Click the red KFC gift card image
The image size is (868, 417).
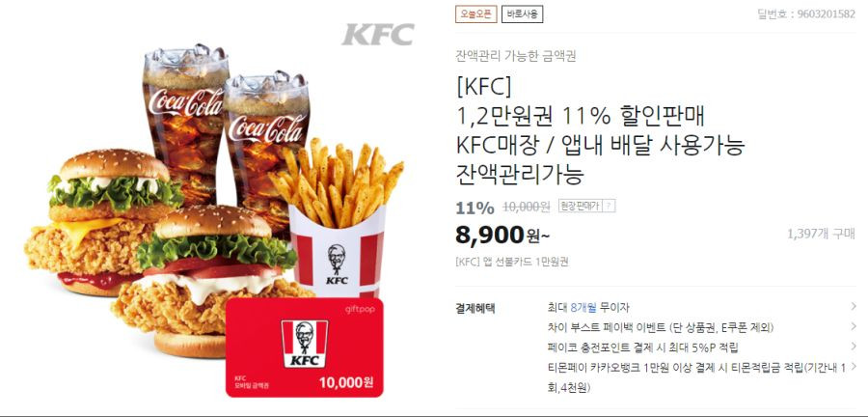pyautogui.click(x=305, y=347)
